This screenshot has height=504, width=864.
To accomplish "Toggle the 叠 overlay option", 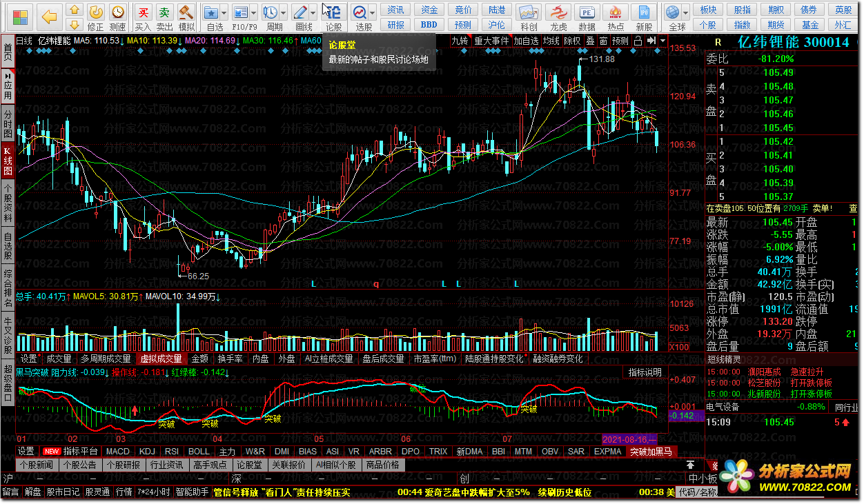I will [591, 41].
